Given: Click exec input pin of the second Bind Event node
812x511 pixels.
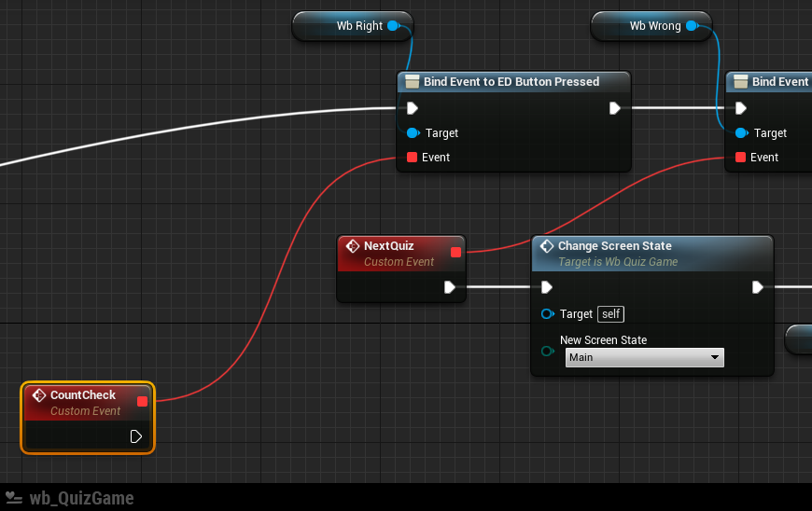Looking at the screenshot, I should pos(741,108).
